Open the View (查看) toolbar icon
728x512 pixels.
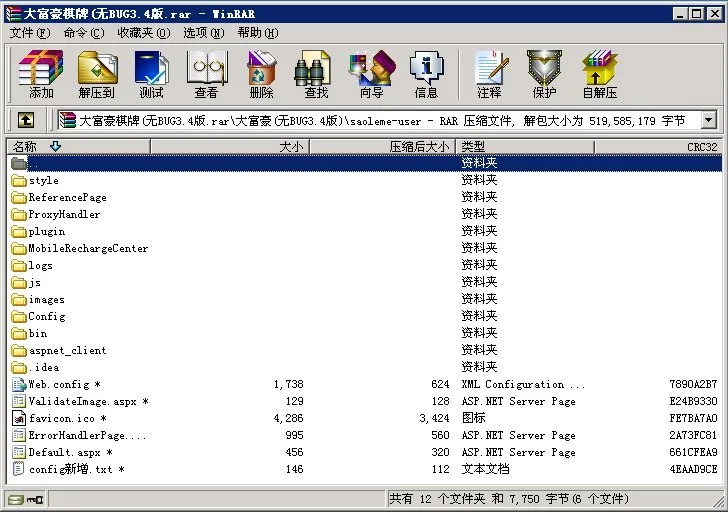[x=206, y=74]
